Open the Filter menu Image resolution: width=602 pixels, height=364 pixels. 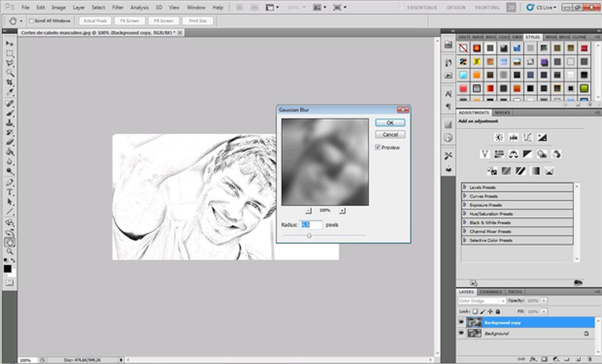[117, 7]
